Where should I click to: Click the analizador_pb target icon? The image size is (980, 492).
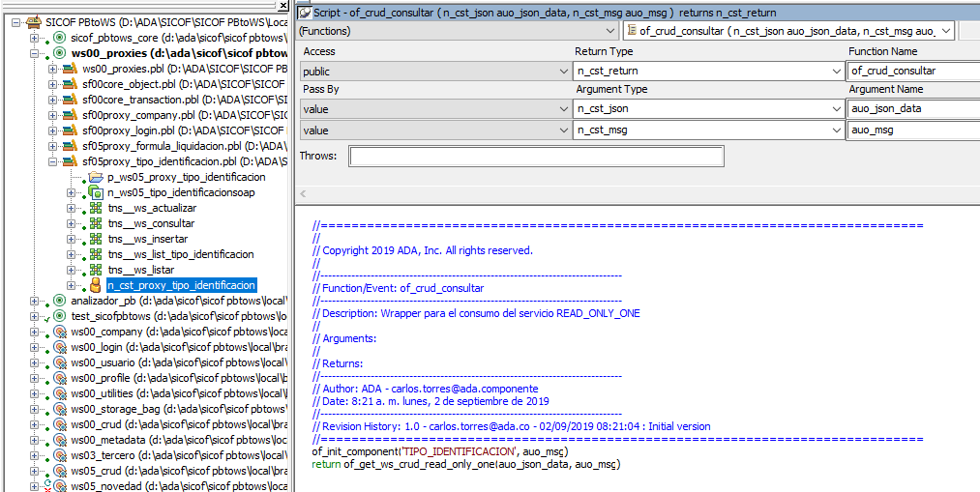59,301
